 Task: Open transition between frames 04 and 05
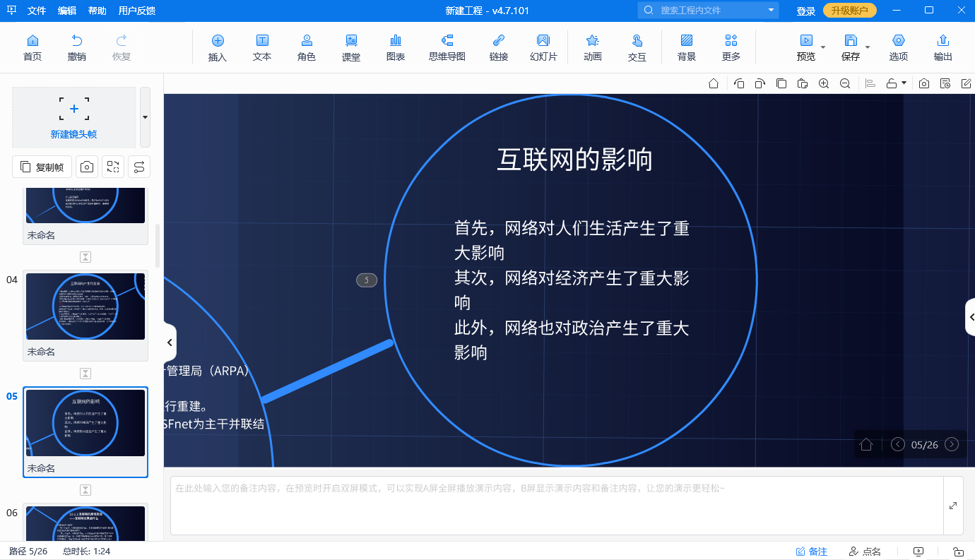(85, 374)
